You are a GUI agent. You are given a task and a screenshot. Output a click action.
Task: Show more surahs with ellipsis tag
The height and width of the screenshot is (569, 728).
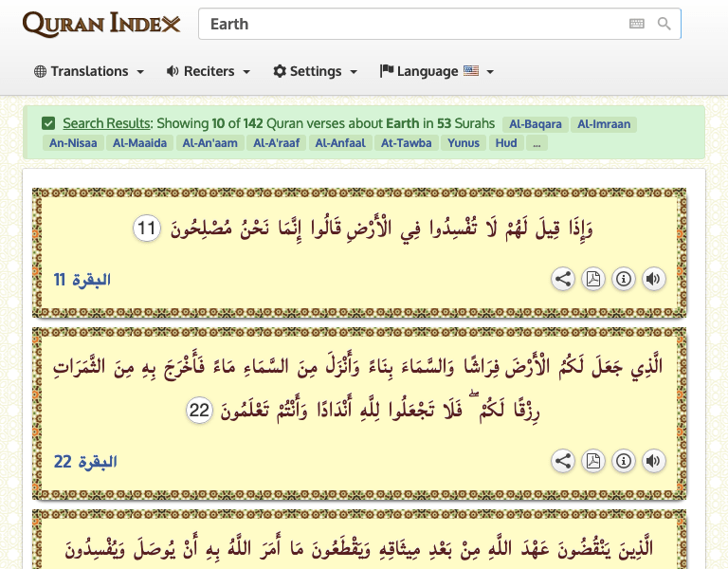(537, 143)
